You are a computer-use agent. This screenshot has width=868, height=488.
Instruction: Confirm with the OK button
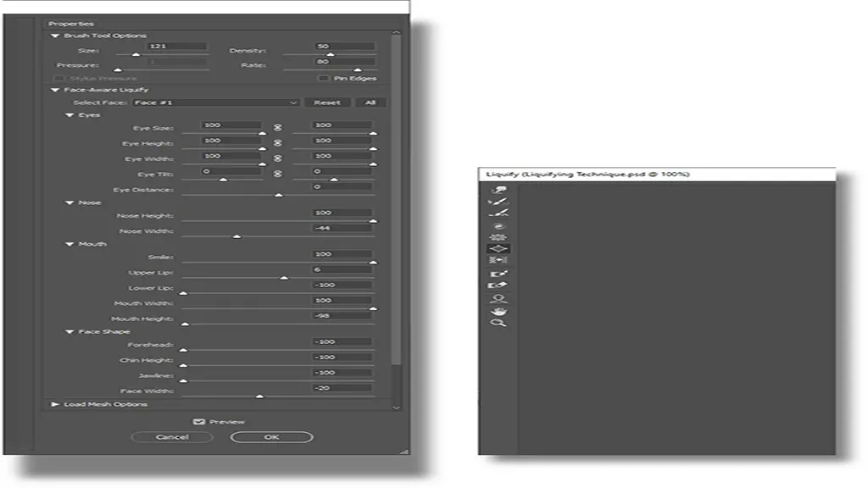pos(271,437)
